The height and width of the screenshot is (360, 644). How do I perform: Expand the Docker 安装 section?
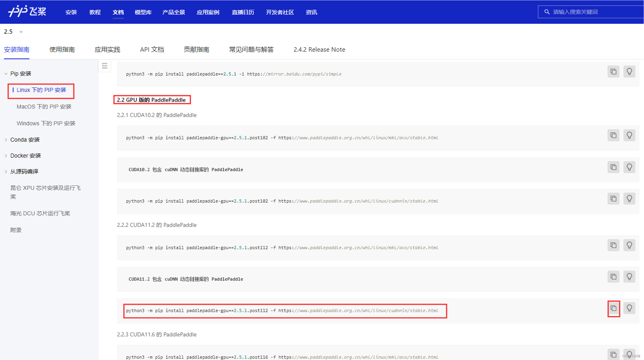[x=6, y=156]
